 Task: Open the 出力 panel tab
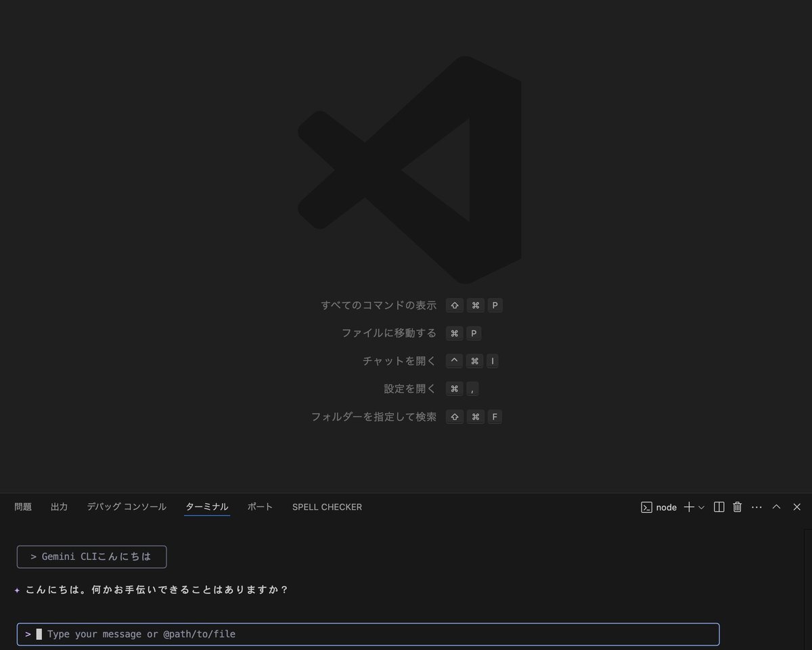[59, 507]
